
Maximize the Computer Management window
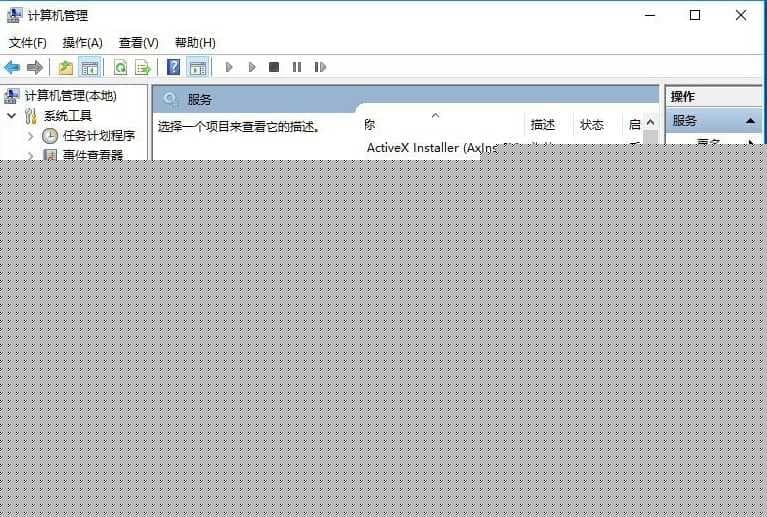click(x=695, y=16)
